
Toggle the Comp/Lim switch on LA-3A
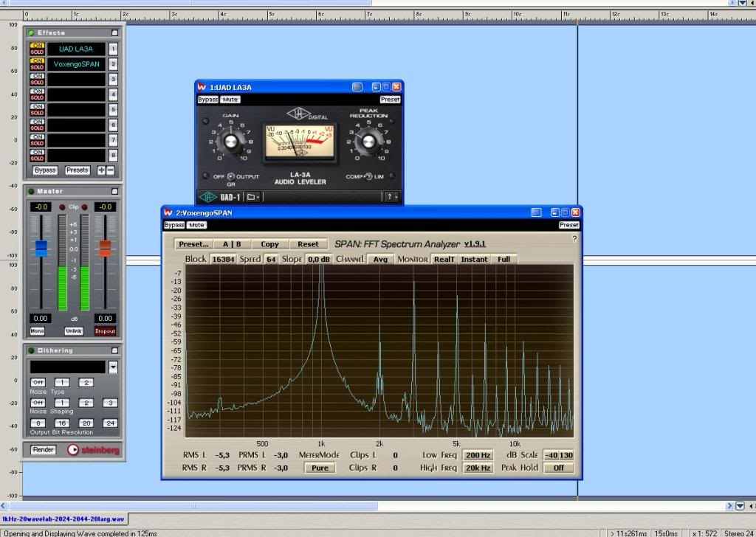tap(368, 177)
